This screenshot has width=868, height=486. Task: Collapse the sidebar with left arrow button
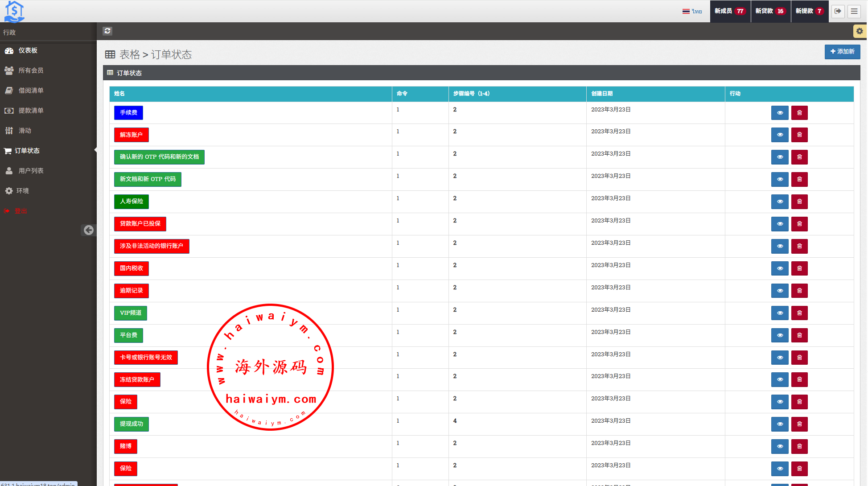[89, 230]
